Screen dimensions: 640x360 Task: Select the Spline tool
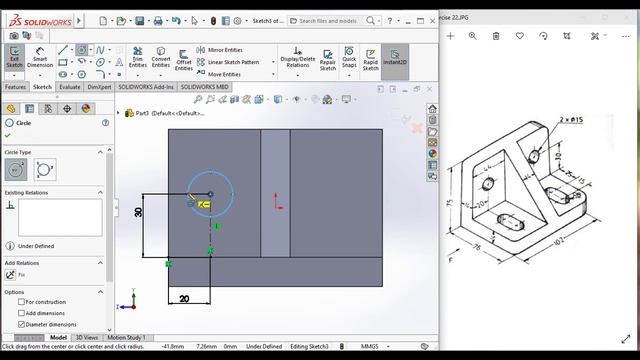[100, 50]
